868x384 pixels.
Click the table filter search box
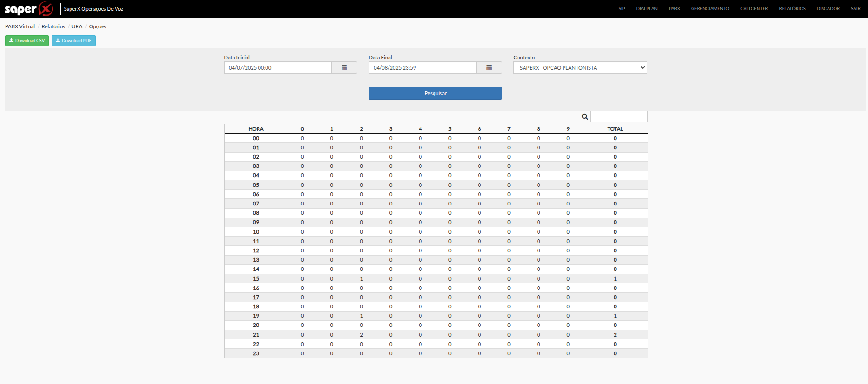coord(619,116)
